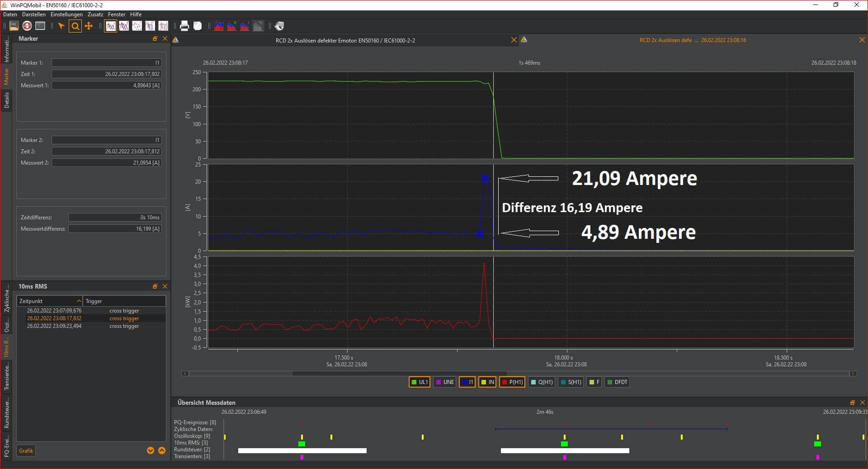
Task: Click the Messwert 2 value field
Action: tap(107, 163)
